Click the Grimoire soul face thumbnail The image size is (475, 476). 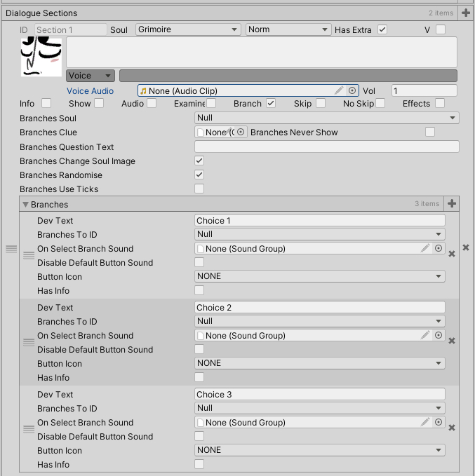click(41, 57)
